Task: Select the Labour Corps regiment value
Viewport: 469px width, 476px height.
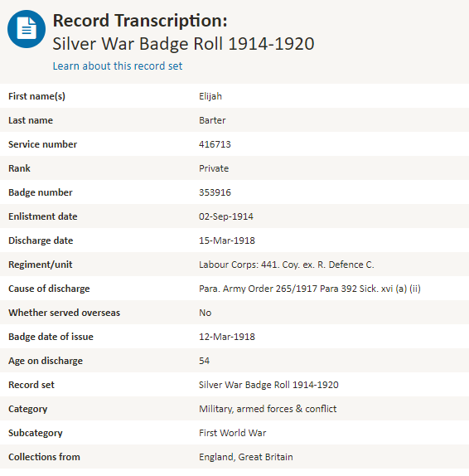Action: tap(287, 265)
